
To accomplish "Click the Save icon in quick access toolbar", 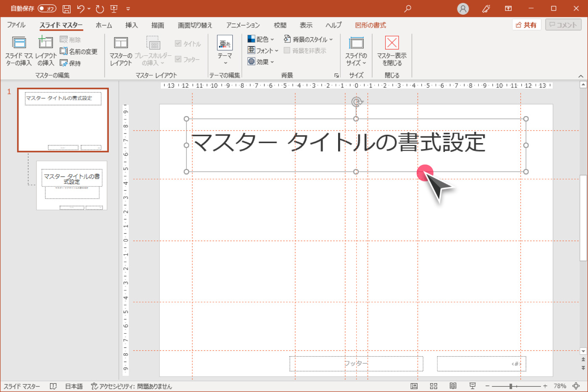I will coord(66,9).
